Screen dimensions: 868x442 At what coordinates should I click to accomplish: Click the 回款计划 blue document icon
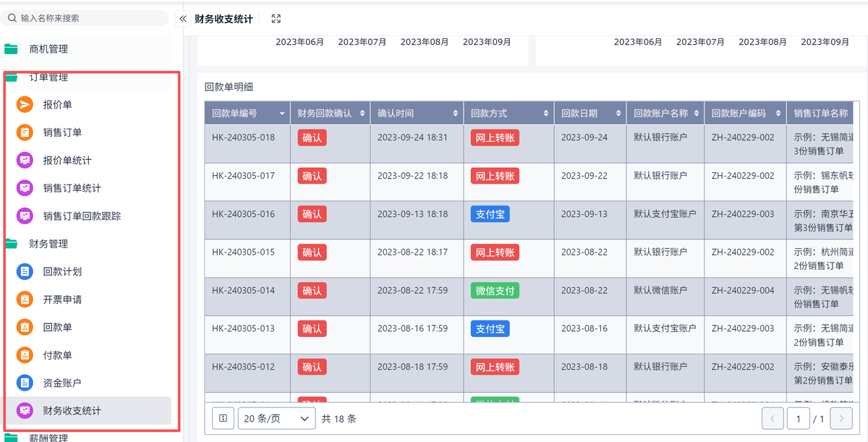25,272
